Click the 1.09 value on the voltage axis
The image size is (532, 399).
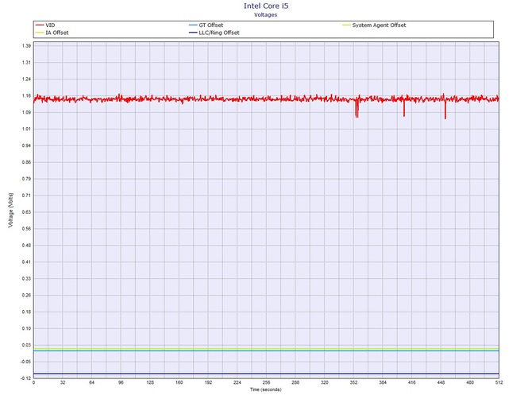(26, 112)
